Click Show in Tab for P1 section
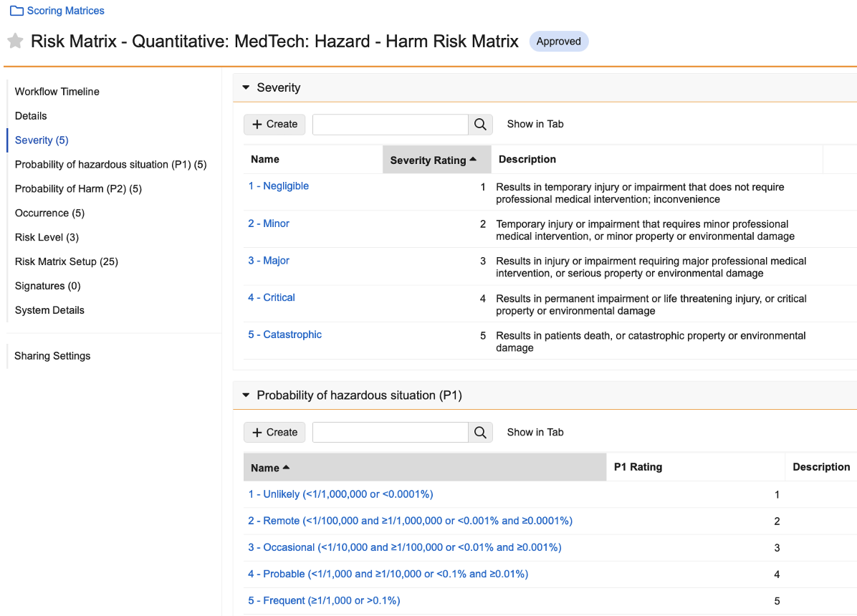Image resolution: width=857 pixels, height=616 pixels. tap(535, 433)
